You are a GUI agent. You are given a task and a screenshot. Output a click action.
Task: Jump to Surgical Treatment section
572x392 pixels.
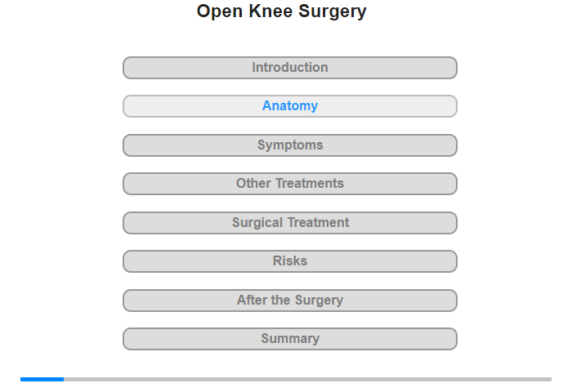(x=289, y=223)
